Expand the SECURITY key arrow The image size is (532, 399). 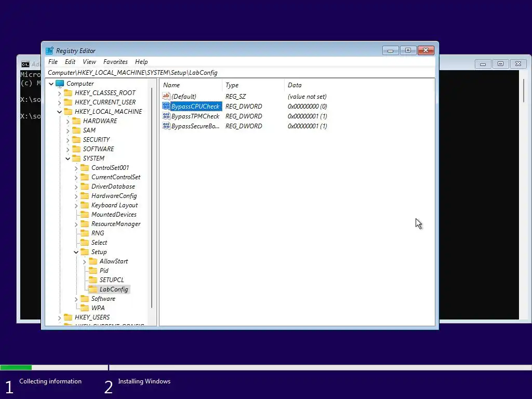(x=68, y=140)
